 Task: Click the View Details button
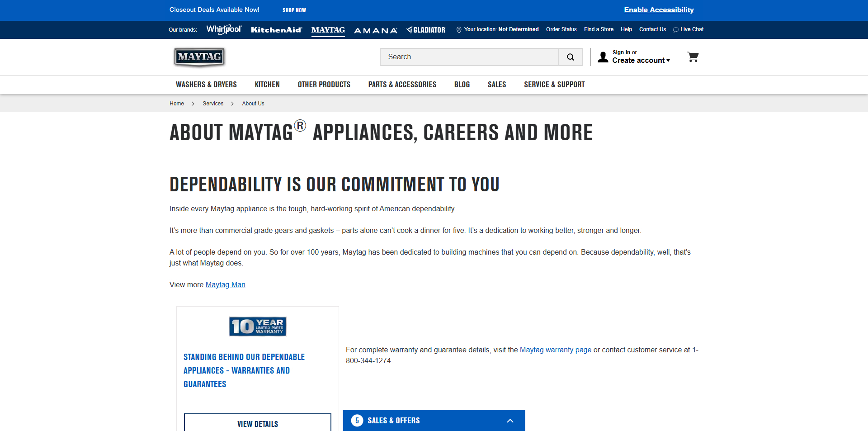(x=257, y=424)
